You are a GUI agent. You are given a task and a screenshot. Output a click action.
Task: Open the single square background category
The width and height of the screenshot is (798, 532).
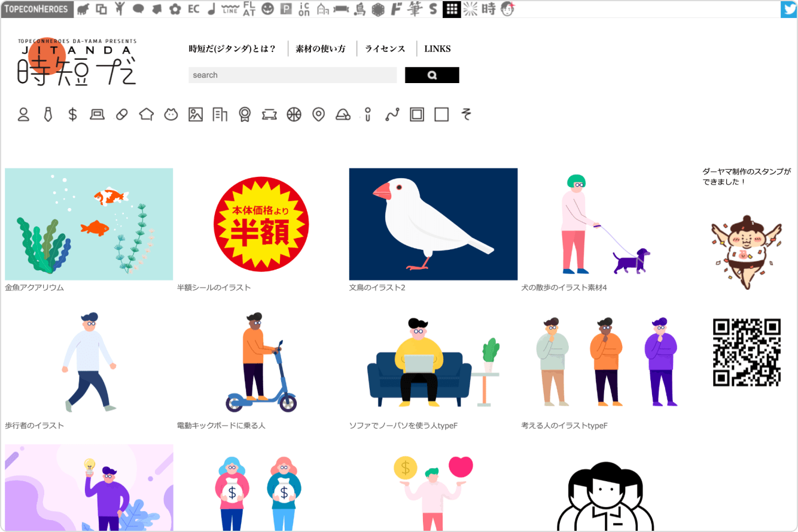pyautogui.click(x=441, y=114)
